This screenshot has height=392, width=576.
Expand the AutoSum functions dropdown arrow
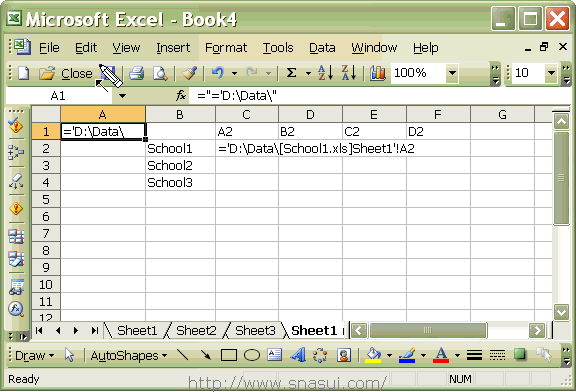coord(308,73)
